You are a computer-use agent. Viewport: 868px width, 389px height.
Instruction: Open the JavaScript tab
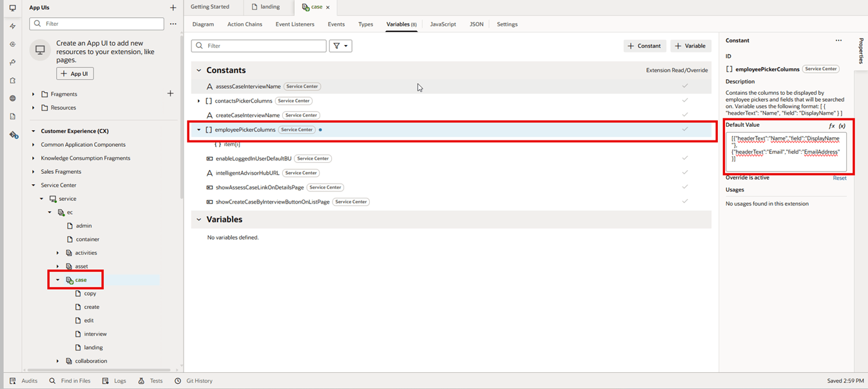coord(443,24)
